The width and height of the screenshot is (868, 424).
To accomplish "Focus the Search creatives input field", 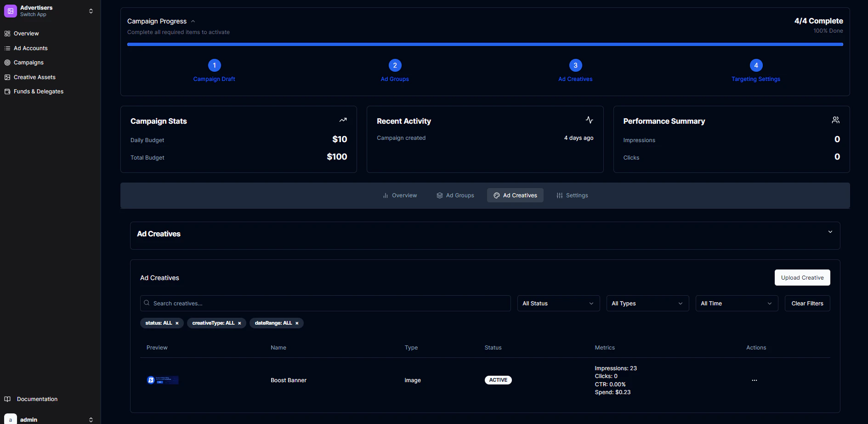I will [x=325, y=304].
